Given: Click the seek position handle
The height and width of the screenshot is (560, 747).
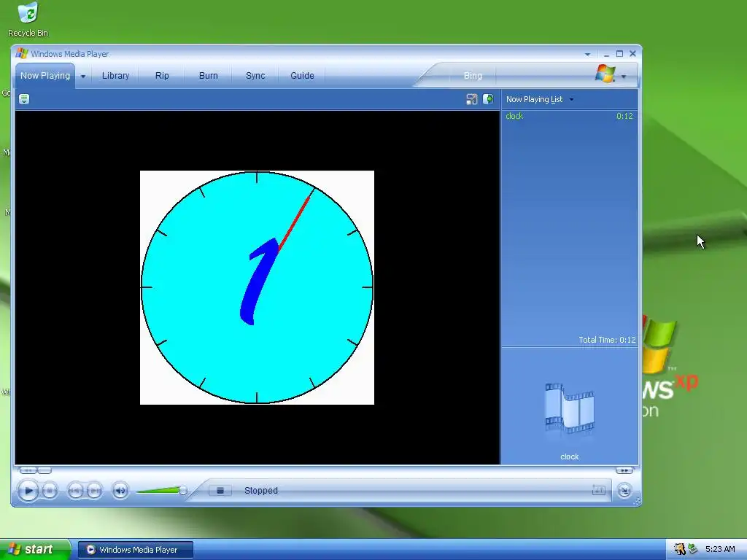Looking at the screenshot, I should click(44, 470).
